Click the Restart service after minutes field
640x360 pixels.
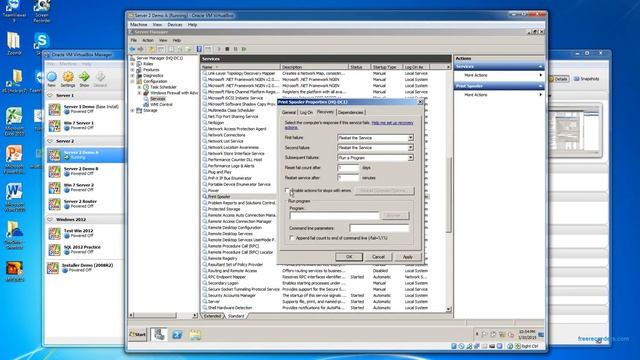click(348, 178)
